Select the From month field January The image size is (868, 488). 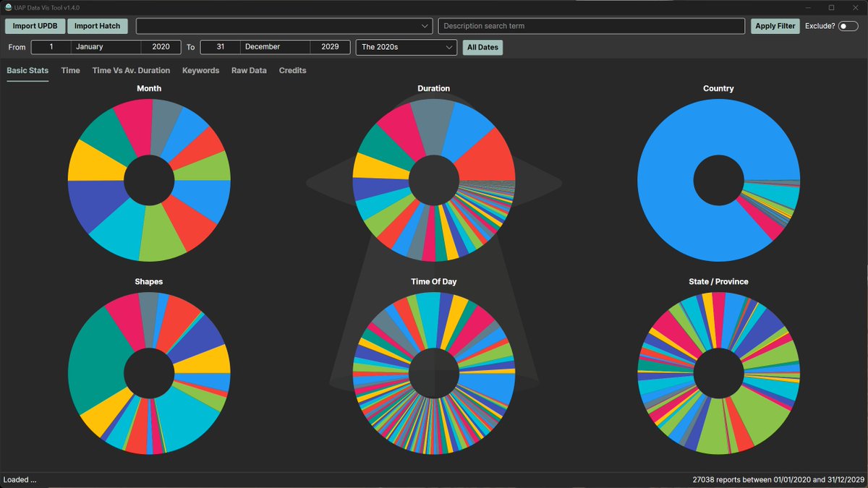[106, 47]
